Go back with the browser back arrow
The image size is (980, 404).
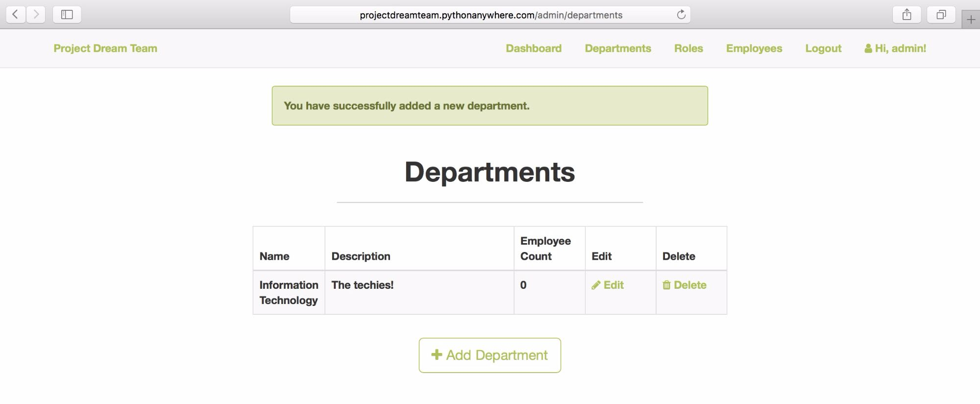[x=16, y=15]
